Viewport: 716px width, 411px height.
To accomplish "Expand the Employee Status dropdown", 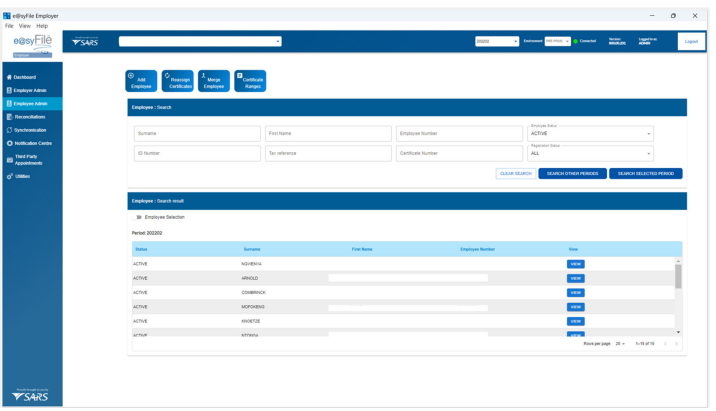I will [590, 134].
